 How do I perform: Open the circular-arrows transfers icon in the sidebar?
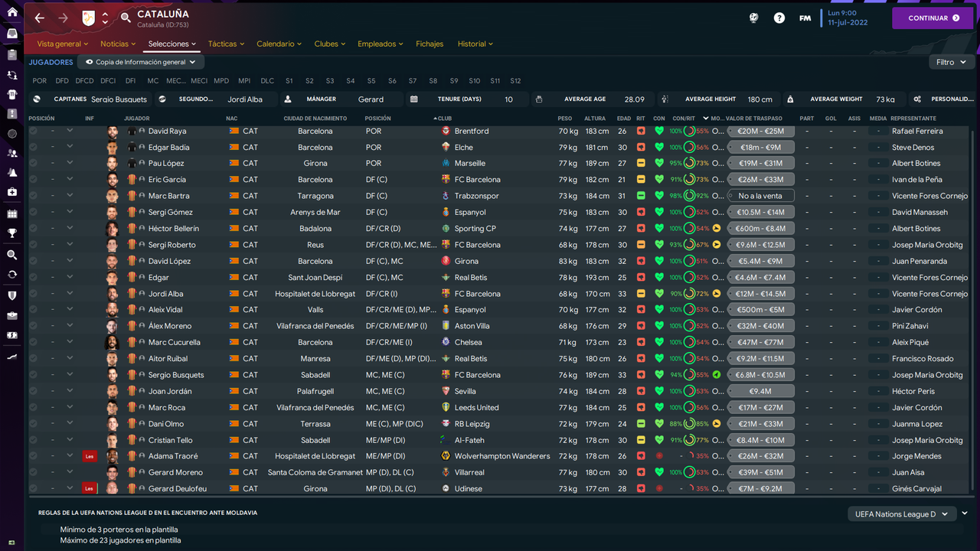(x=11, y=274)
